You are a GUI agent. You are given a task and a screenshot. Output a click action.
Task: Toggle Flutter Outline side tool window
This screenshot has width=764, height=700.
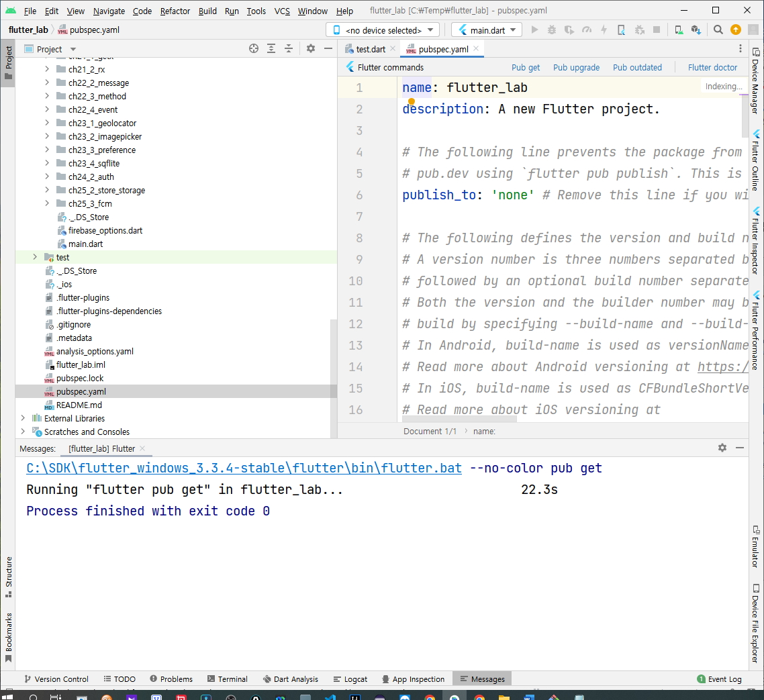coord(756,160)
